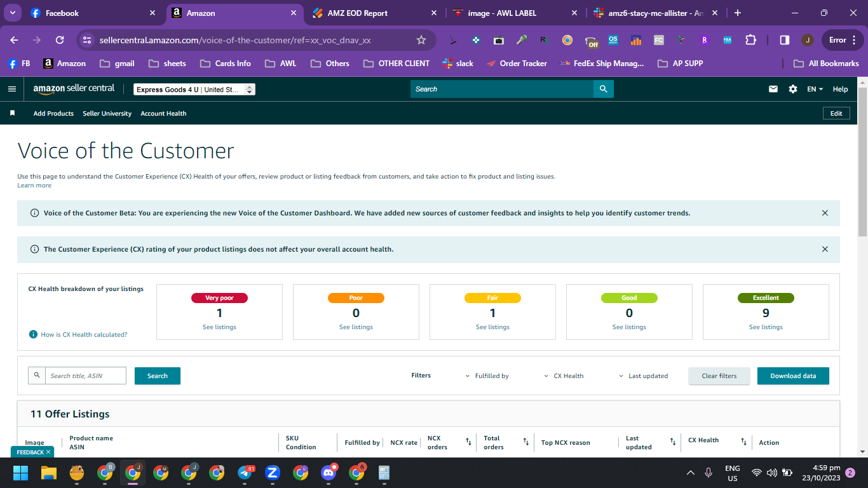The height and width of the screenshot is (488, 868).
Task: Sort by the NCX orders column
Action: coord(468,442)
